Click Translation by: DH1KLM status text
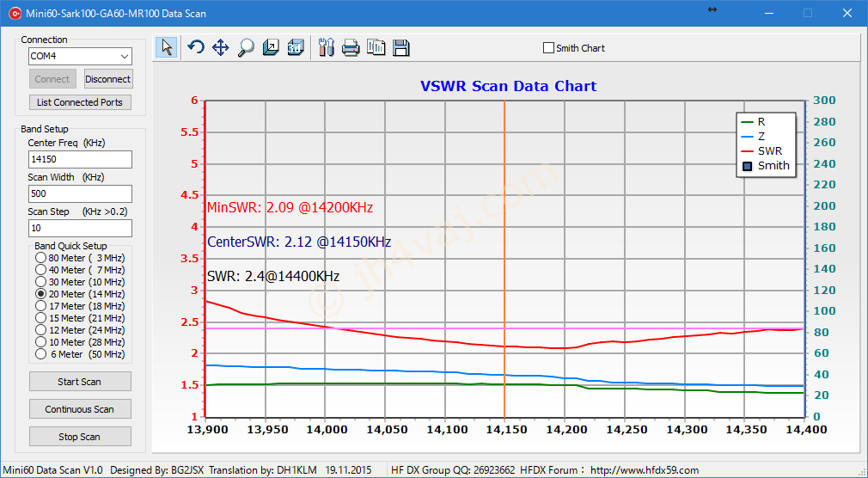Viewport: 868px width, 478px height. (x=263, y=470)
